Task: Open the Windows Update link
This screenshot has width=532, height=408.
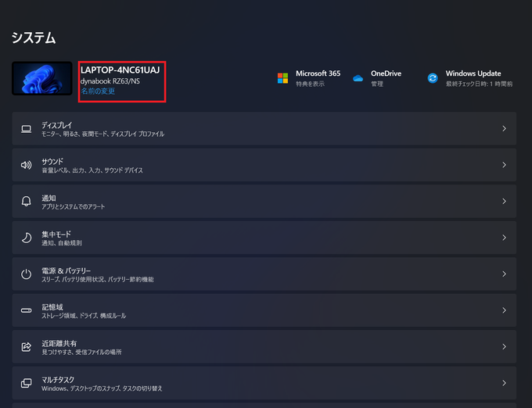Action: [473, 73]
